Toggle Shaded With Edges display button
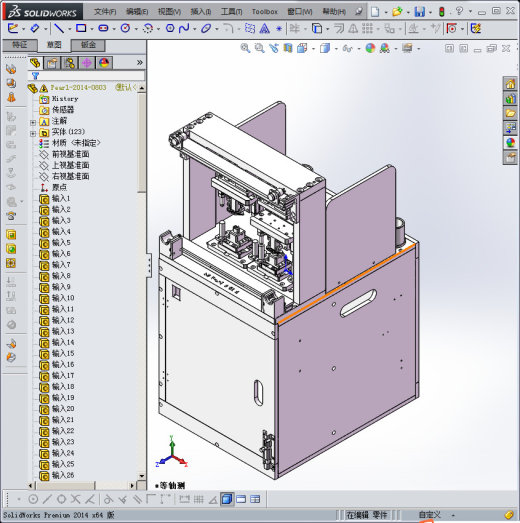The height and width of the screenshot is (523, 520). pyautogui.click(x=227, y=499)
